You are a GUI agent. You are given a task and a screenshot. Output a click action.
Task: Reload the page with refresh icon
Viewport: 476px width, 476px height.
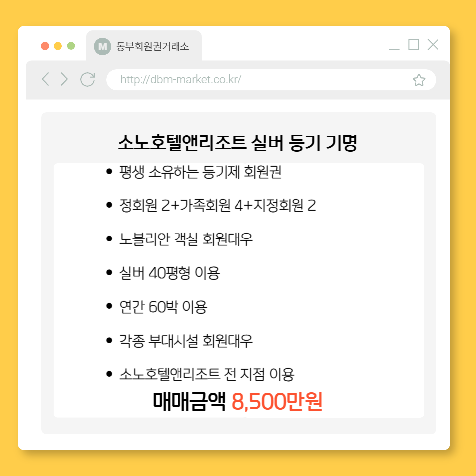(87, 79)
